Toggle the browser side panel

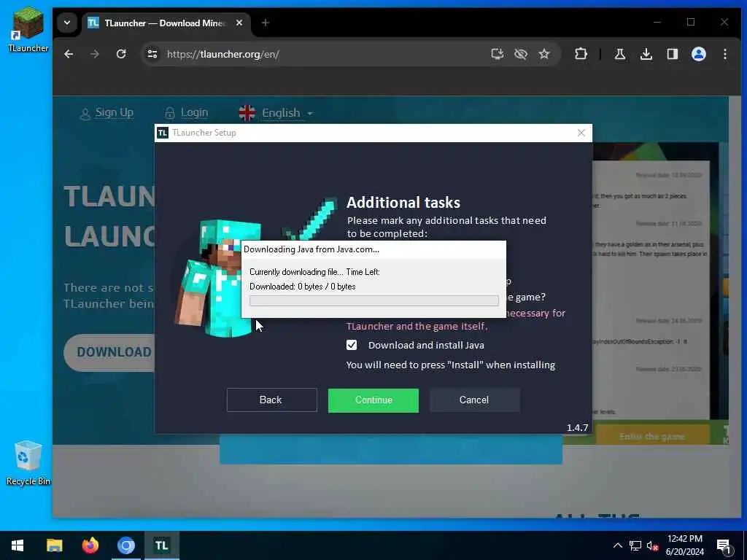click(x=672, y=54)
